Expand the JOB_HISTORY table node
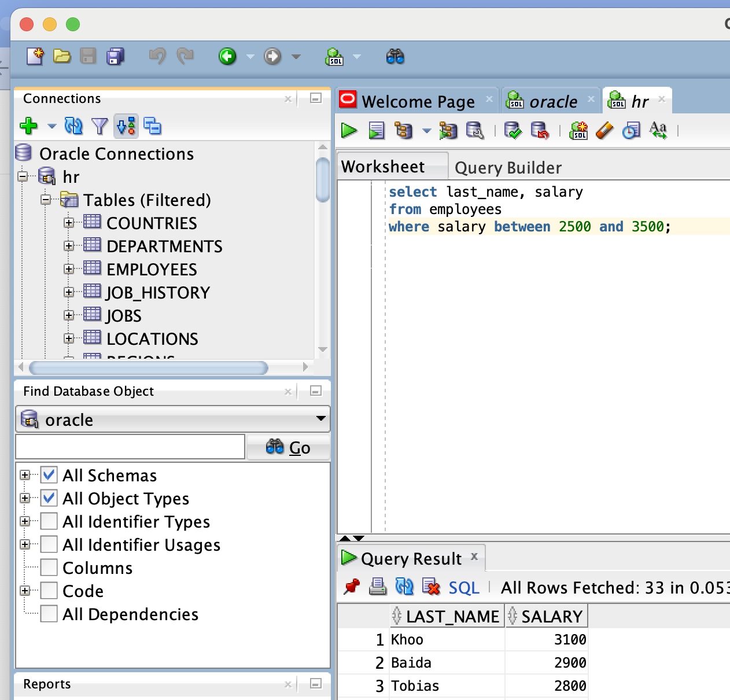The height and width of the screenshot is (700, 730). pyautogui.click(x=69, y=292)
